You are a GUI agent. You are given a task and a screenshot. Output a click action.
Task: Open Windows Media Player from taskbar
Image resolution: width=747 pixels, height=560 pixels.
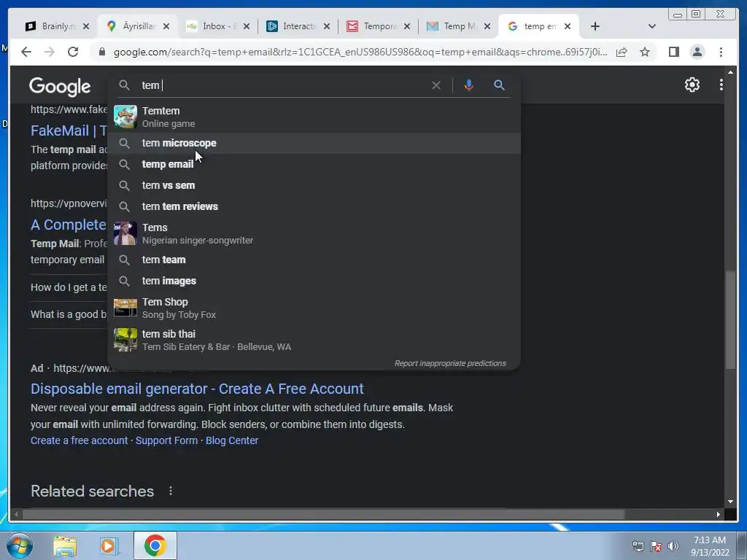pos(109,545)
